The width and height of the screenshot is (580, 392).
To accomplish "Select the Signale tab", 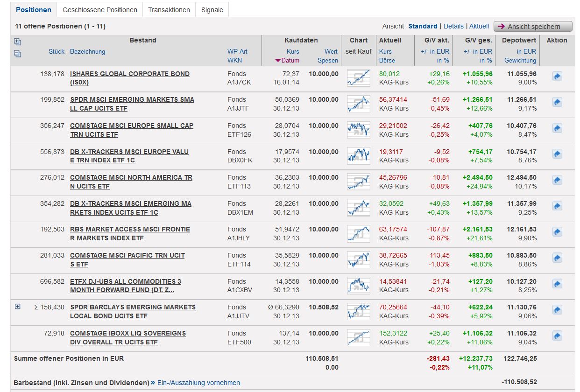I will click(x=212, y=10).
